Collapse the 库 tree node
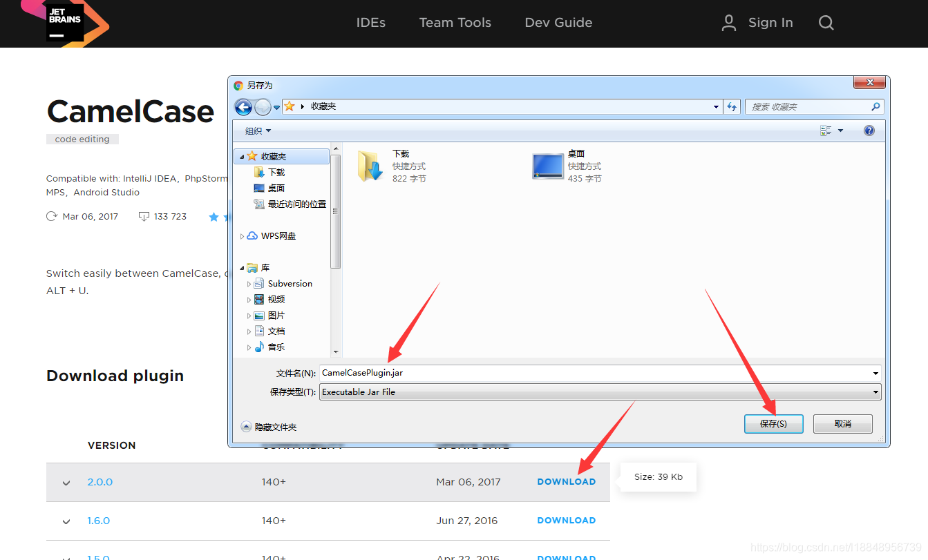This screenshot has height=560, width=928. [x=242, y=268]
